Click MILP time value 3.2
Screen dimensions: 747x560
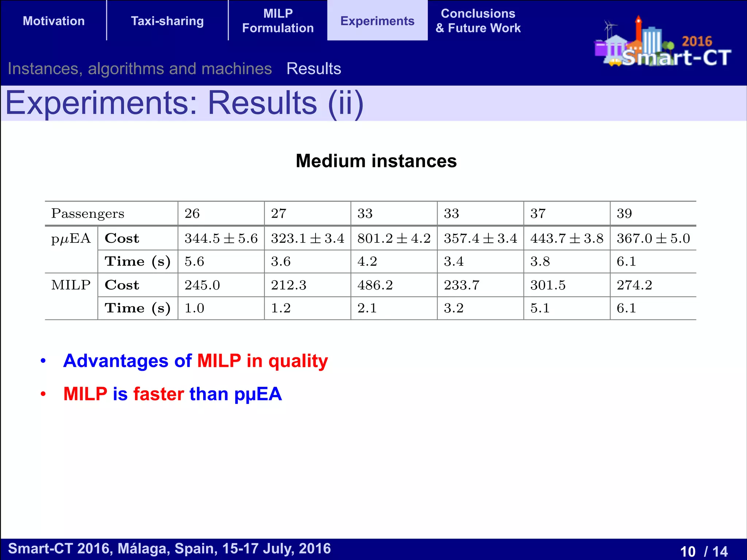[454, 308]
